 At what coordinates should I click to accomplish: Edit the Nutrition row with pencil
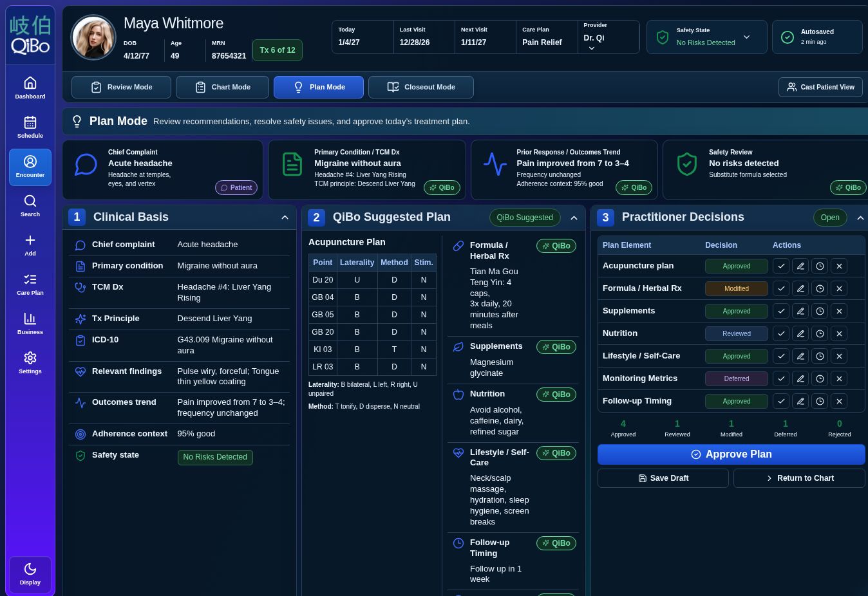click(x=800, y=333)
